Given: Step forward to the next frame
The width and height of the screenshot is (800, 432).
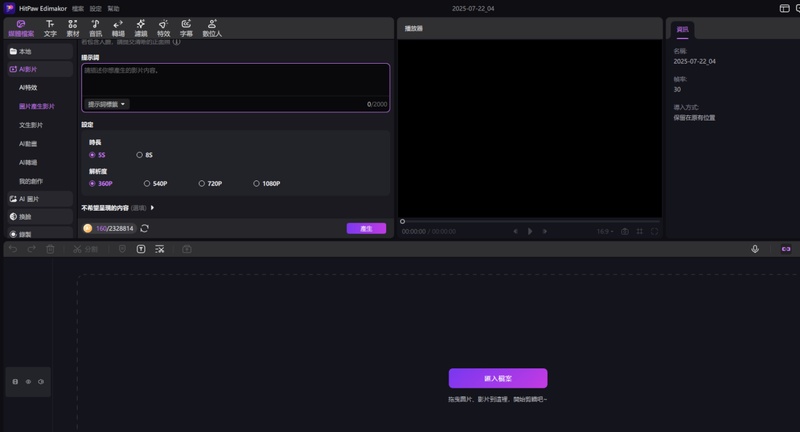Looking at the screenshot, I should click(x=545, y=232).
